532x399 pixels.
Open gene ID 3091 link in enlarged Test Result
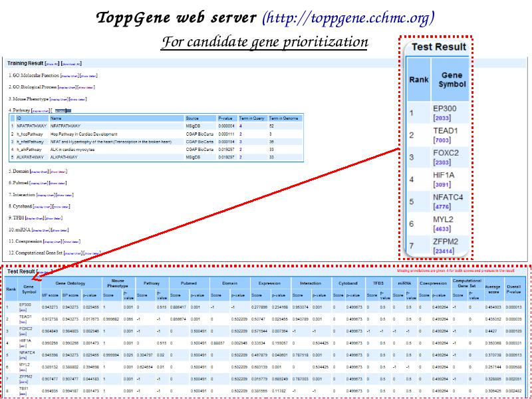[442, 185]
